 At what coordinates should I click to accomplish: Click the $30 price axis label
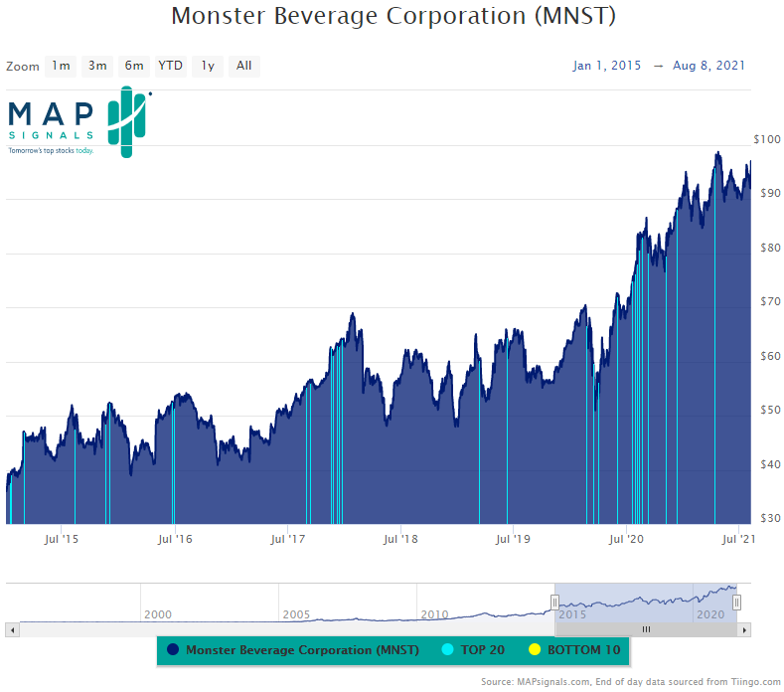point(770,518)
